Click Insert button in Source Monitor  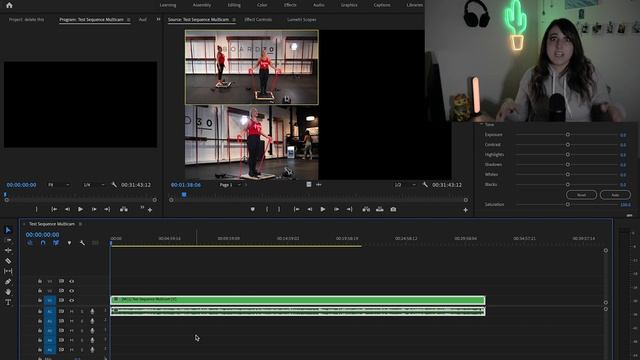[x=366, y=209]
